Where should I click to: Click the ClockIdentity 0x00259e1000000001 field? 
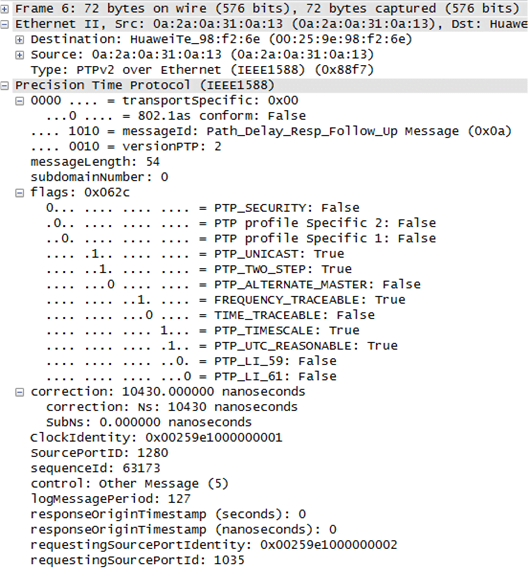click(156, 438)
